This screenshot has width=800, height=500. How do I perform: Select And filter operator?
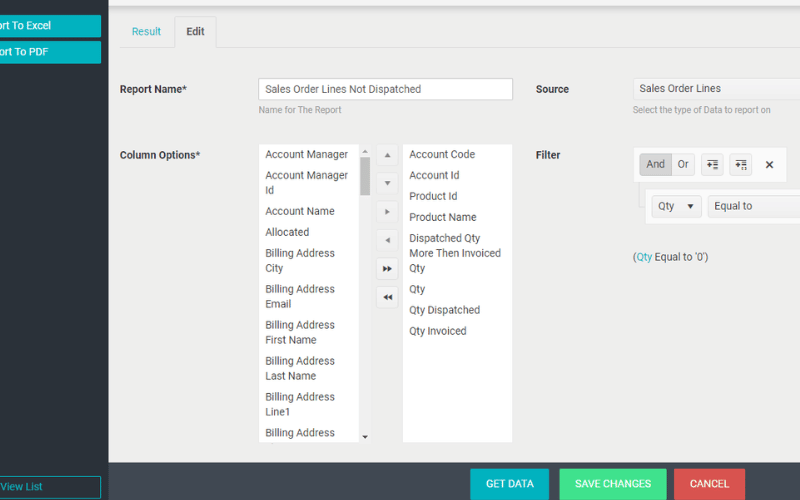pyautogui.click(x=656, y=164)
